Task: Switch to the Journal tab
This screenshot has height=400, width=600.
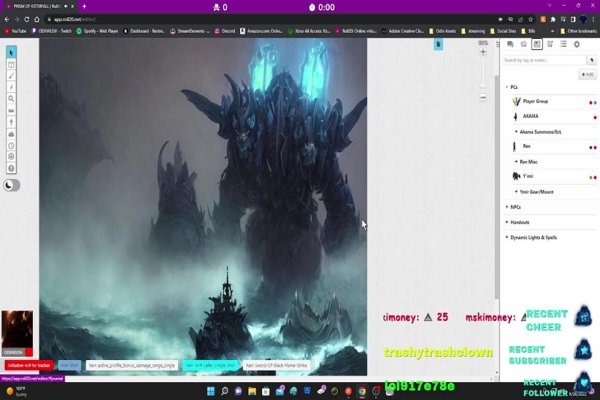Action: [x=537, y=44]
